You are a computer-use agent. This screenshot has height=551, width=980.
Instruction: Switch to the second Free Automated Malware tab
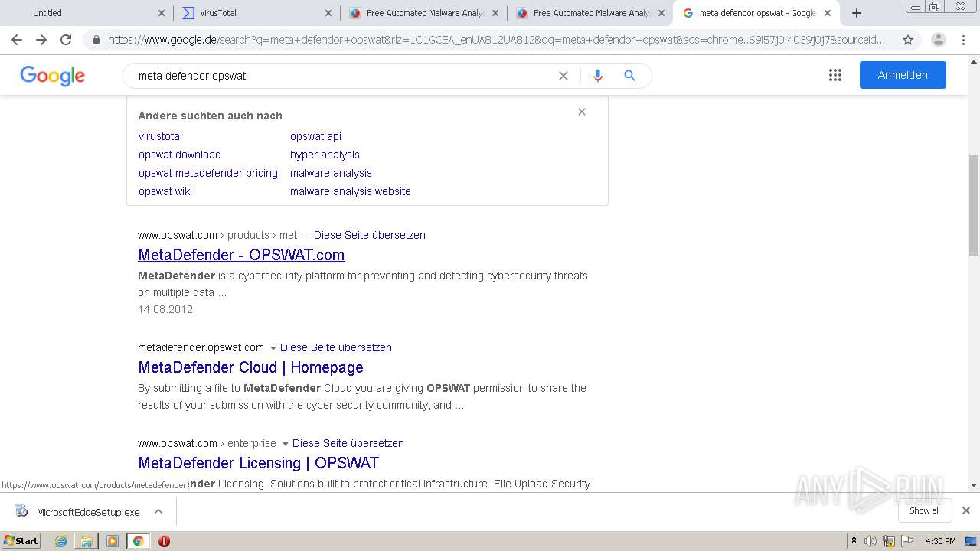(590, 13)
